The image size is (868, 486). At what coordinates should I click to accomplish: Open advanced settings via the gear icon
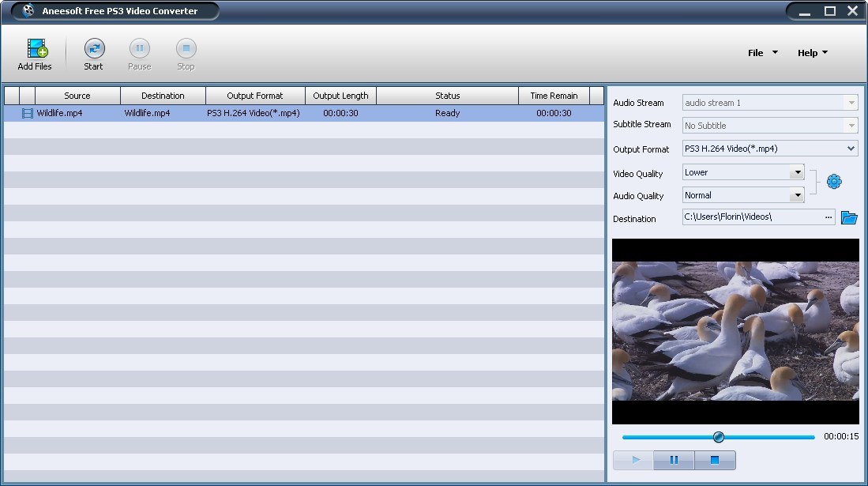[x=834, y=181]
